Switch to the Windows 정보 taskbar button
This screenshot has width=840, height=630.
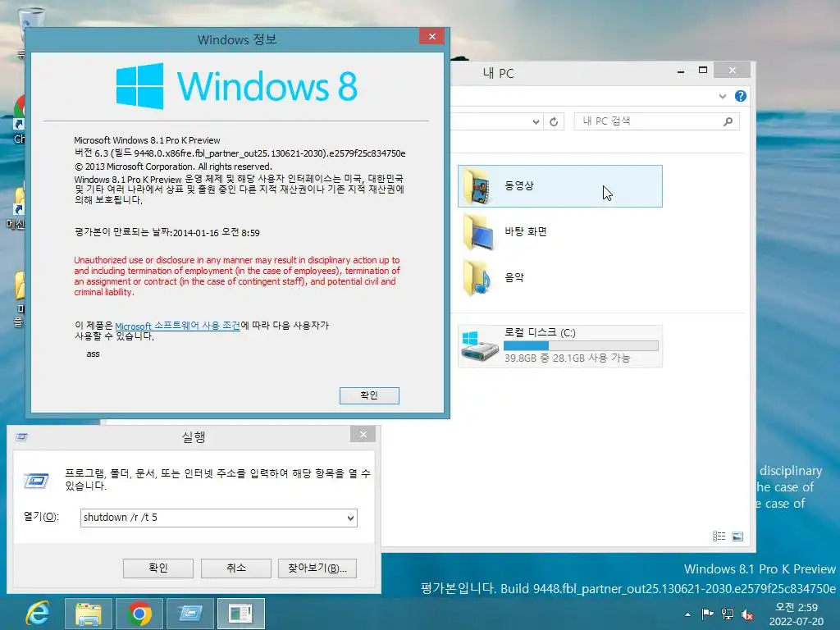coord(240,614)
